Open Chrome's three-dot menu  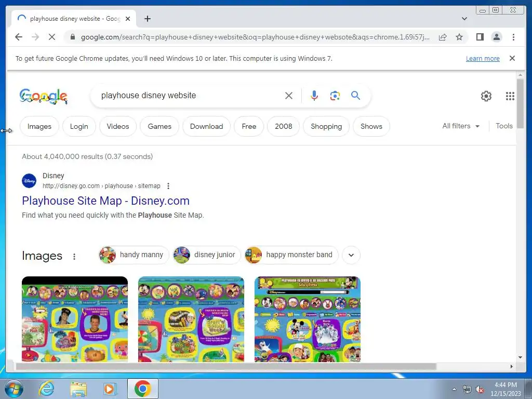(x=513, y=37)
